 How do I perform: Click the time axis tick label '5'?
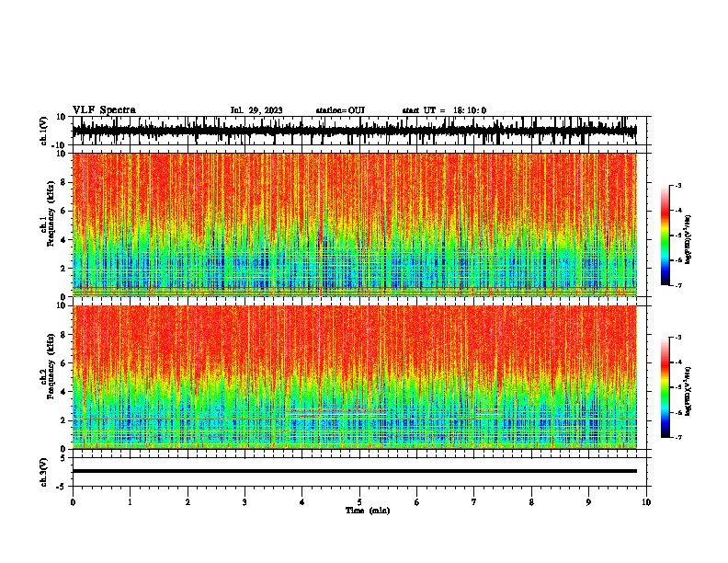tap(359, 502)
